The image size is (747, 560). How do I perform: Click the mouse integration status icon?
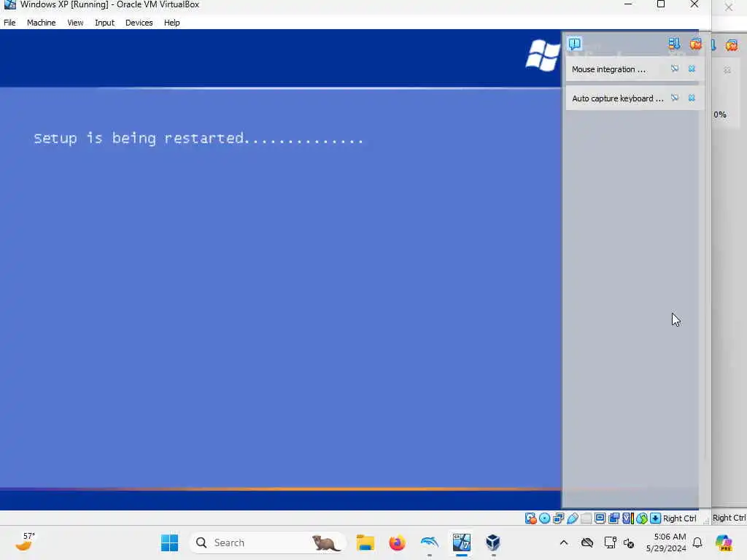(x=642, y=518)
